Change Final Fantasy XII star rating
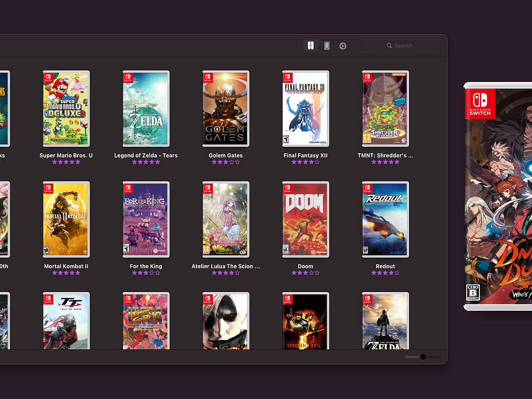The width and height of the screenshot is (532, 399). point(305,162)
